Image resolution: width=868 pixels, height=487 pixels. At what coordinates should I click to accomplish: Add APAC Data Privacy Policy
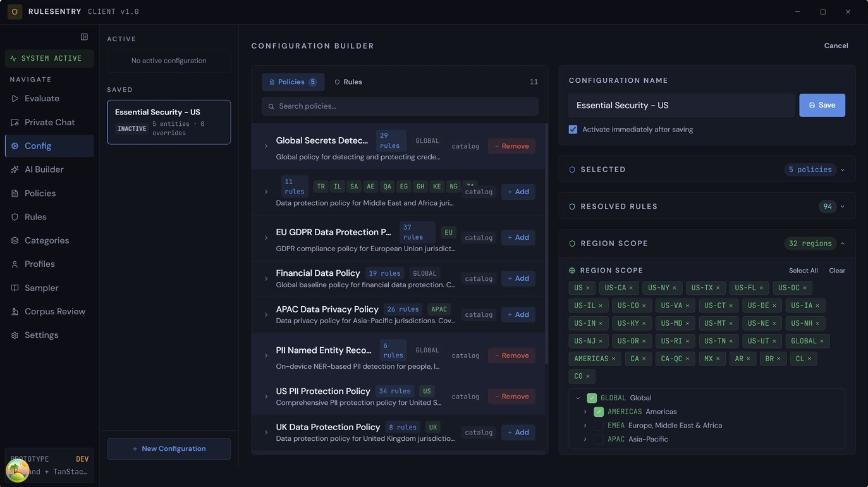pos(518,314)
